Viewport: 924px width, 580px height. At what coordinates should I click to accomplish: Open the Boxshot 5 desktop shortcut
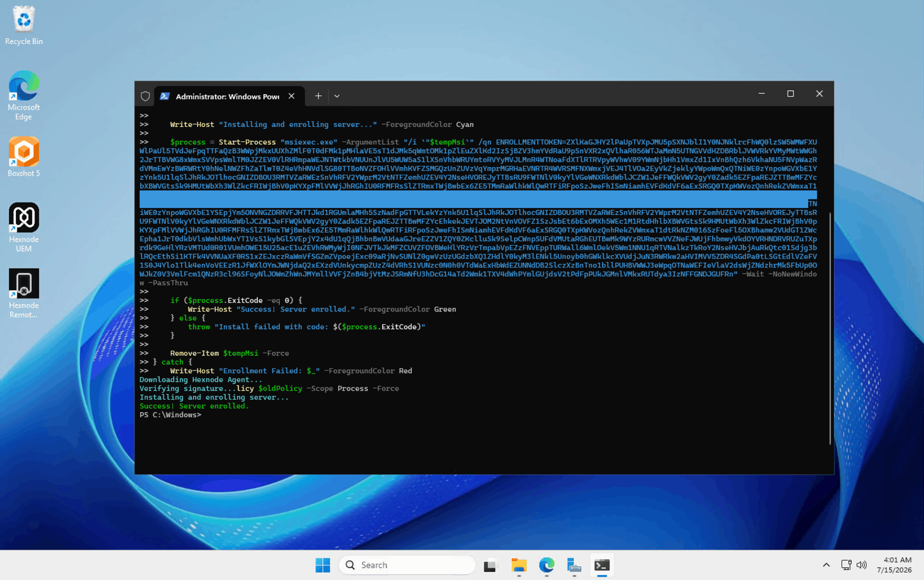point(24,157)
